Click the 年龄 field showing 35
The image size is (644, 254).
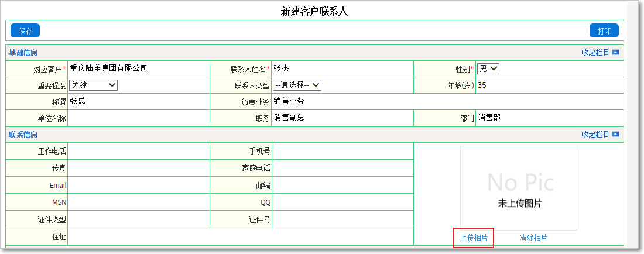[x=550, y=85]
